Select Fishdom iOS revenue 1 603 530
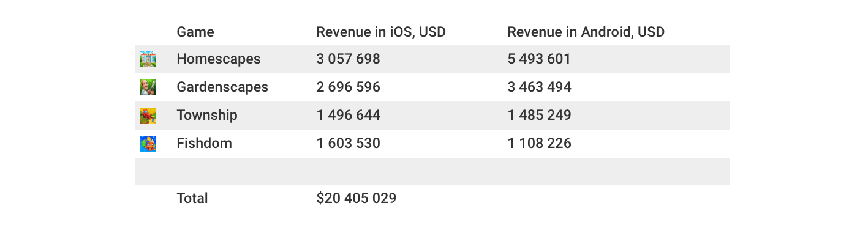The width and height of the screenshot is (868, 236). 349,144
